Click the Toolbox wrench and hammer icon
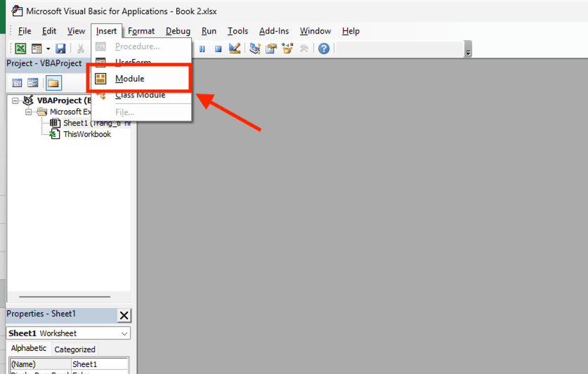 [x=304, y=48]
